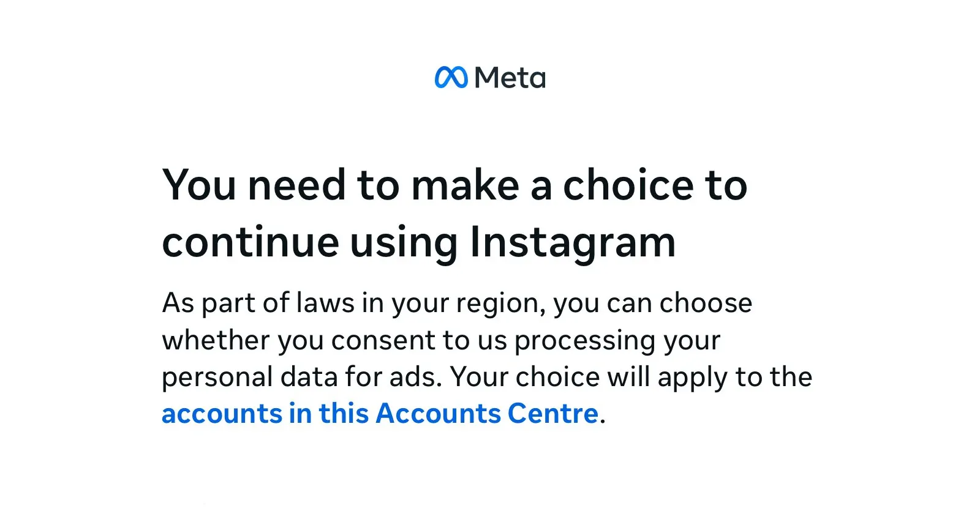Viewport: 980px width, 514px height.
Task: Click the word 'accounts' starting the blue link
Action: click(222, 414)
